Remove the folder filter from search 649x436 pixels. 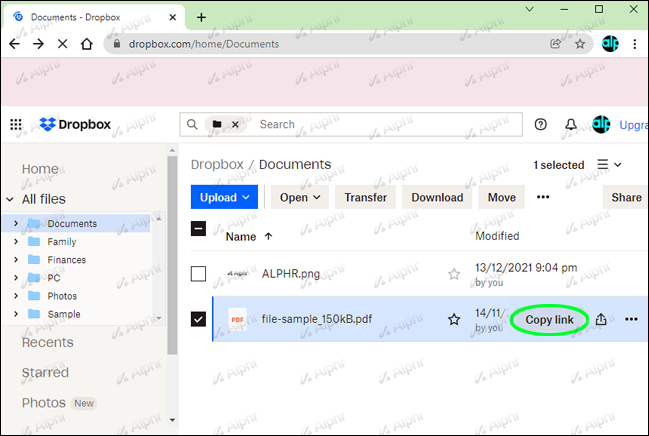coord(235,124)
